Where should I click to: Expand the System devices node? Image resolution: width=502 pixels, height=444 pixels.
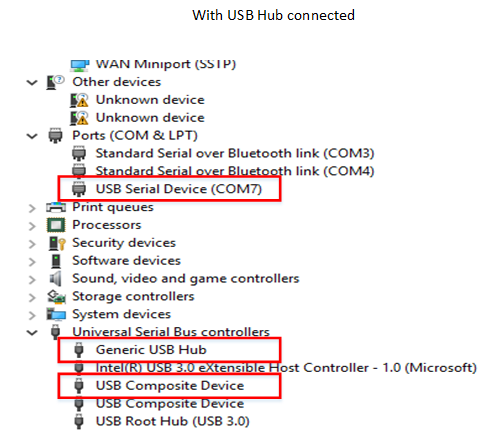32,315
